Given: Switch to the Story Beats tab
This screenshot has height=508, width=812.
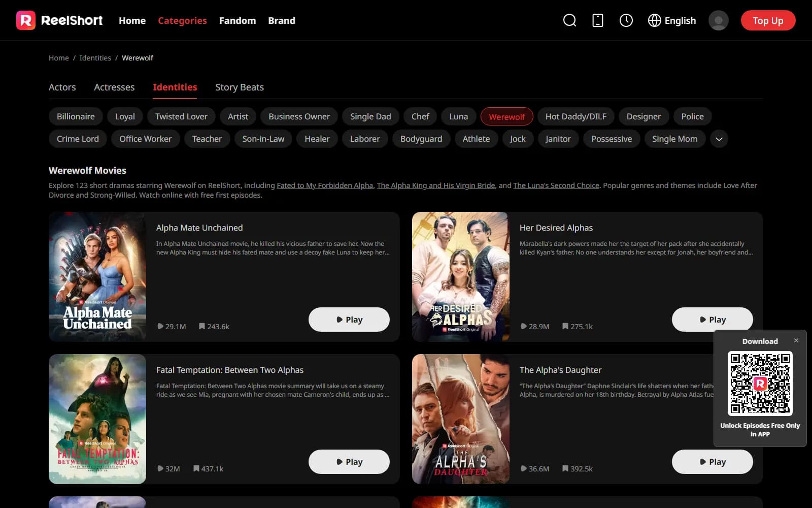Looking at the screenshot, I should pos(240,87).
